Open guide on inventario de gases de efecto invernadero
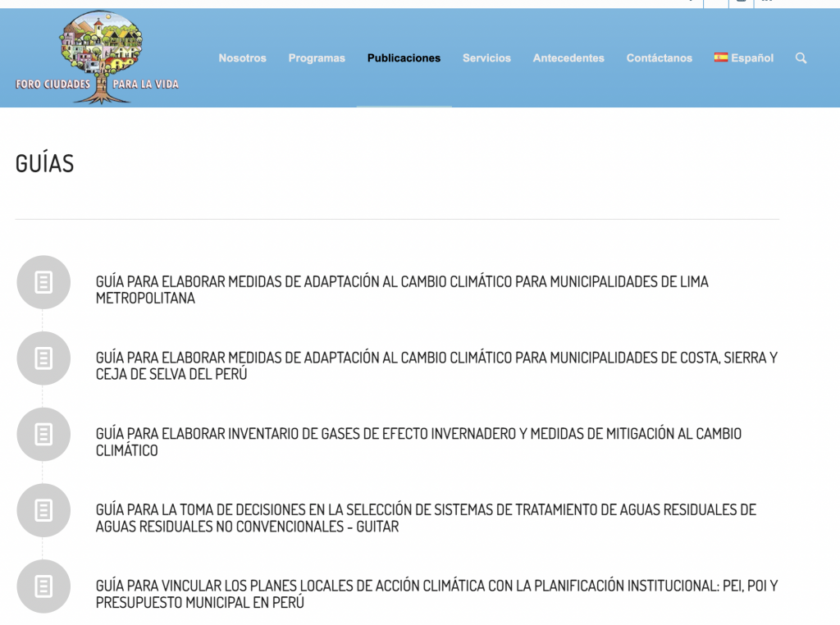 coord(418,442)
